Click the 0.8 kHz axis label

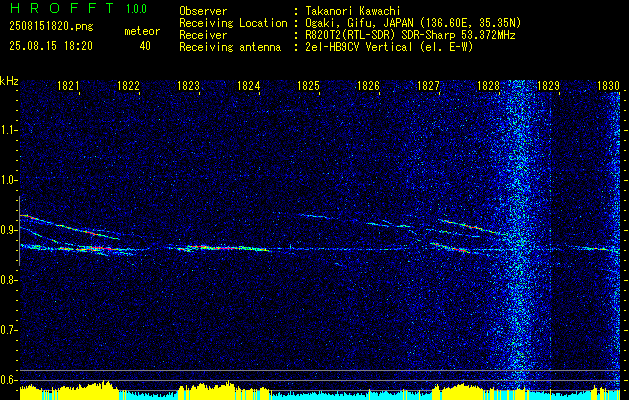click(x=7, y=280)
